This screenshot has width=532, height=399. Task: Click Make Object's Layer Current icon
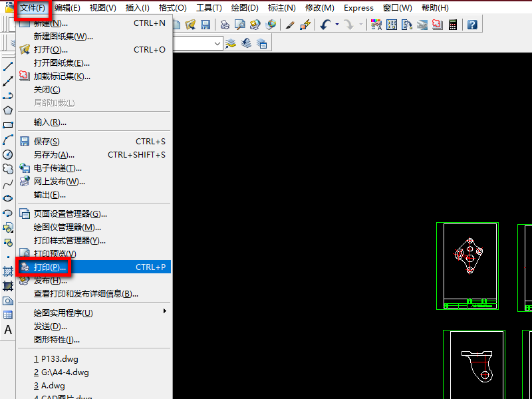coord(231,43)
